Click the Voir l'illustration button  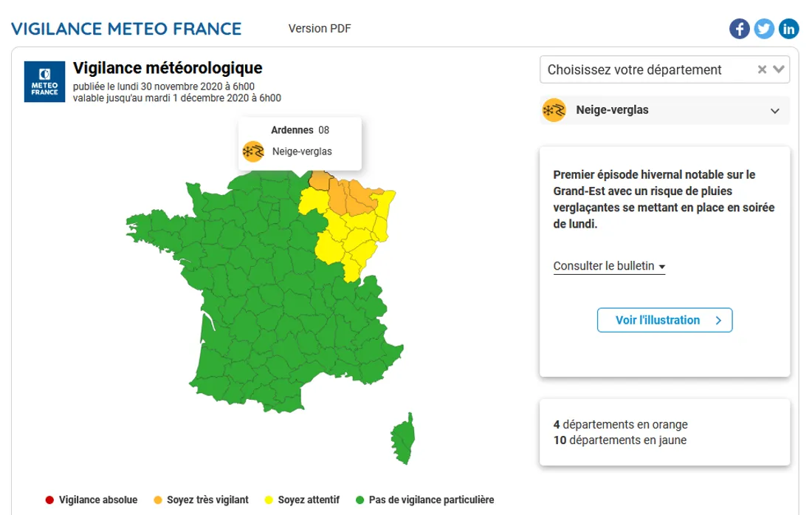tap(664, 320)
